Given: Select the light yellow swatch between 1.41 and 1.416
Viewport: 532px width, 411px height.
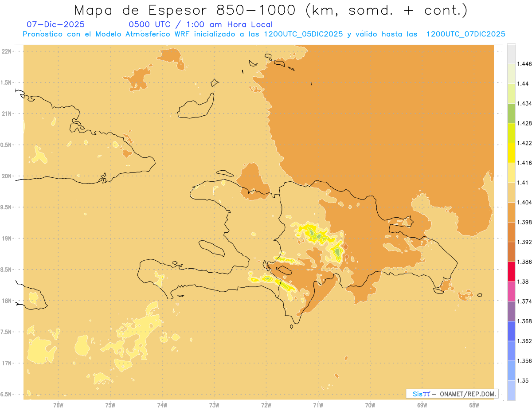Looking at the screenshot, I should point(511,172).
